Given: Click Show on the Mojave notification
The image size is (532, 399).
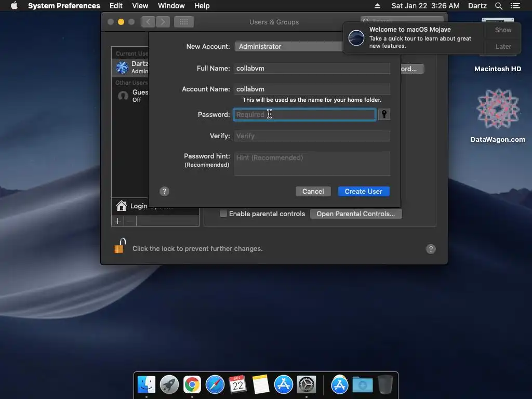Looking at the screenshot, I should pos(503,30).
